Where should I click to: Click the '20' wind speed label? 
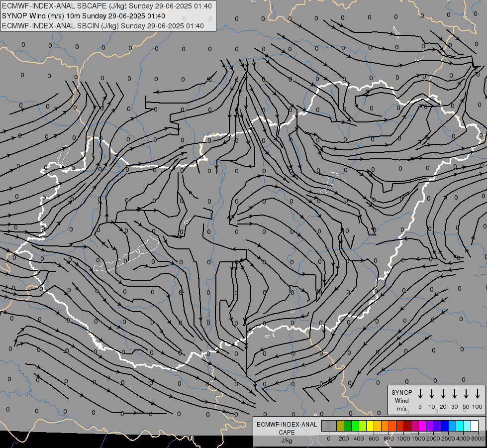coord(443,407)
